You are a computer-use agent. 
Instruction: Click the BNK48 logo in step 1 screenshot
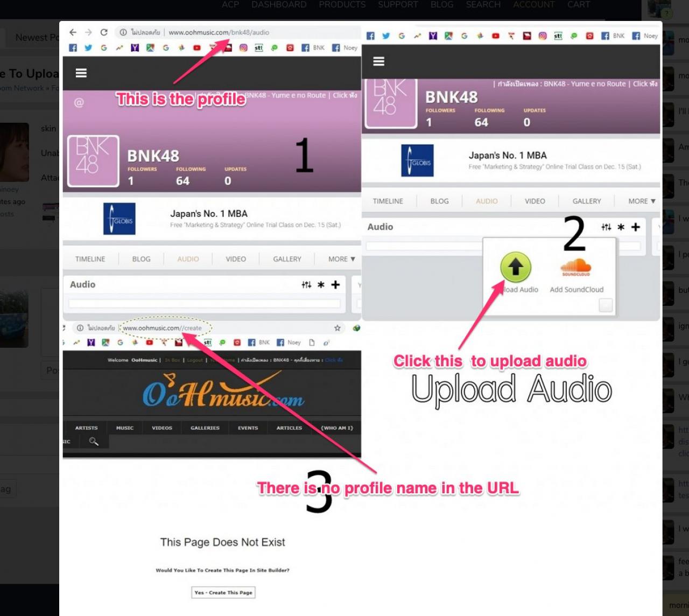pos(93,161)
